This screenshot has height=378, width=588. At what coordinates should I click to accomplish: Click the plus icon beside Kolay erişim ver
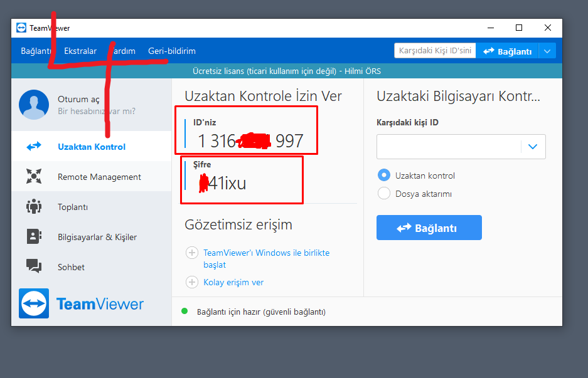(192, 282)
